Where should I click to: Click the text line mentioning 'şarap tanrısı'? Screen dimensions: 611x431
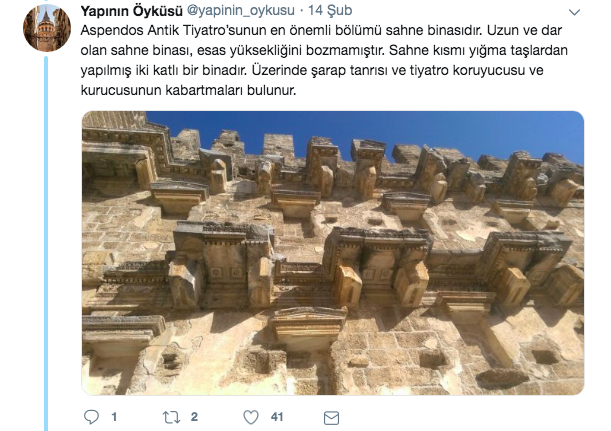click(x=312, y=71)
